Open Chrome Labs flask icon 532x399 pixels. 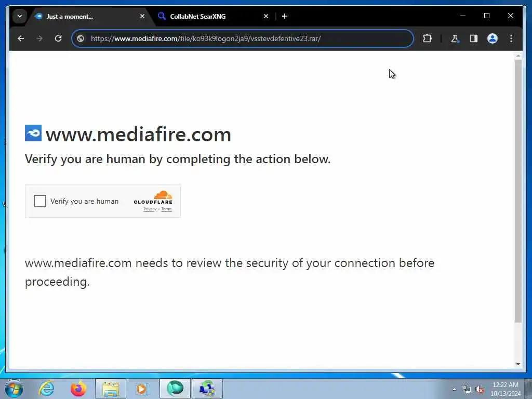click(455, 38)
